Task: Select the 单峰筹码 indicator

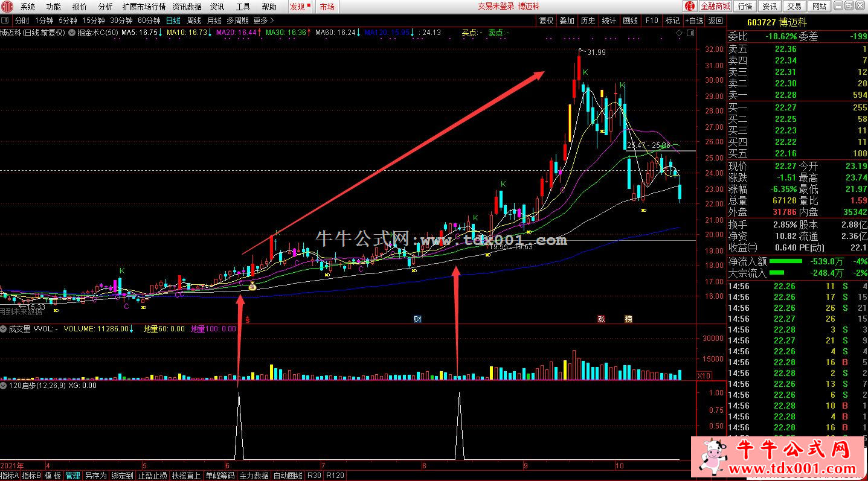Action: click(x=220, y=476)
